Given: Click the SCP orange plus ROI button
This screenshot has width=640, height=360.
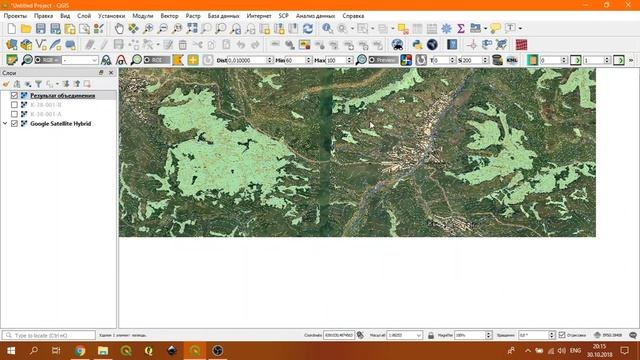Looking at the screenshot, I should (193, 60).
